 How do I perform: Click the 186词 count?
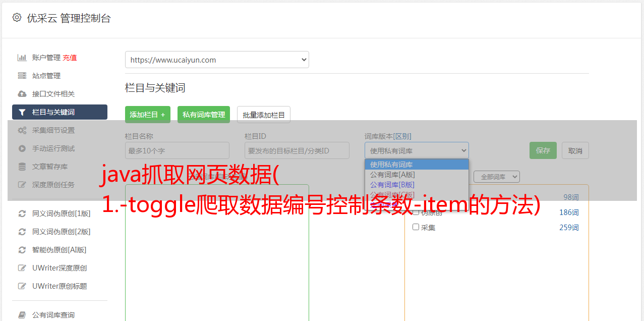pyautogui.click(x=569, y=212)
